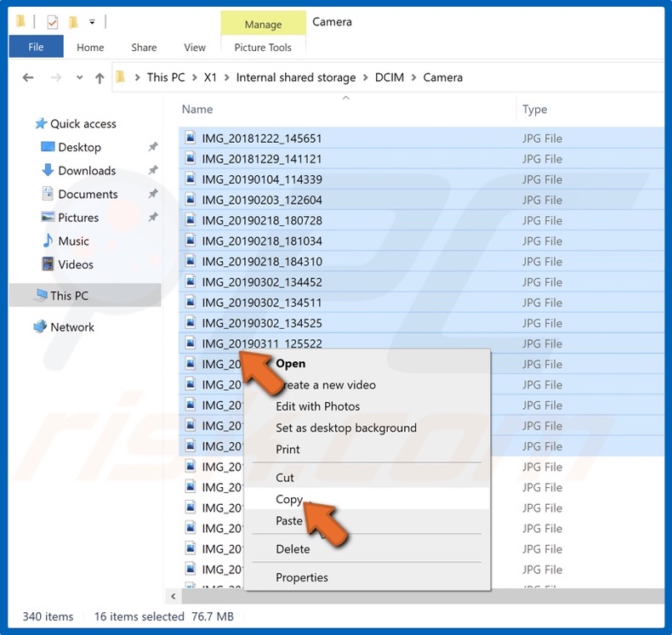Click Internal shared storage in the path
Screen dimensions: 672x635
click(x=296, y=77)
